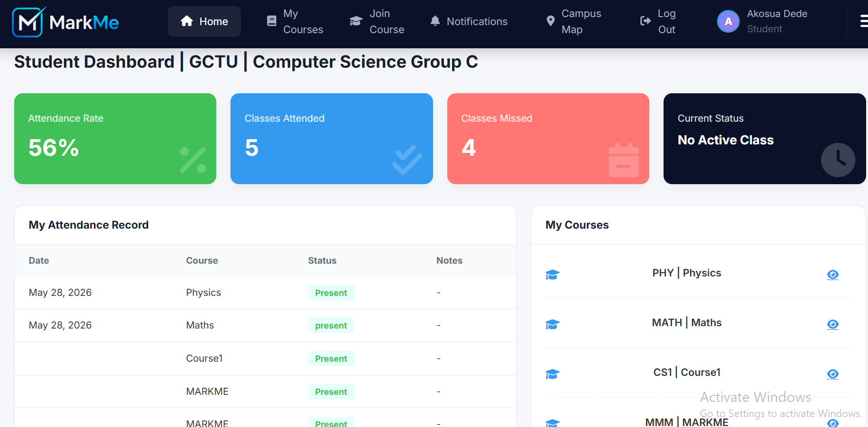Open the CS1 | Course1 course link
This screenshot has height=427, width=868.
click(x=687, y=373)
